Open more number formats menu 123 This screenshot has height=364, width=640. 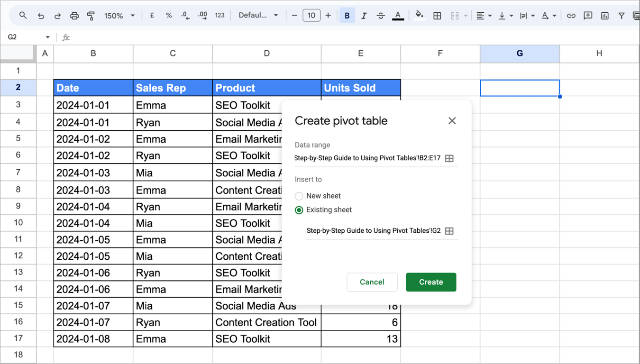pyautogui.click(x=219, y=16)
